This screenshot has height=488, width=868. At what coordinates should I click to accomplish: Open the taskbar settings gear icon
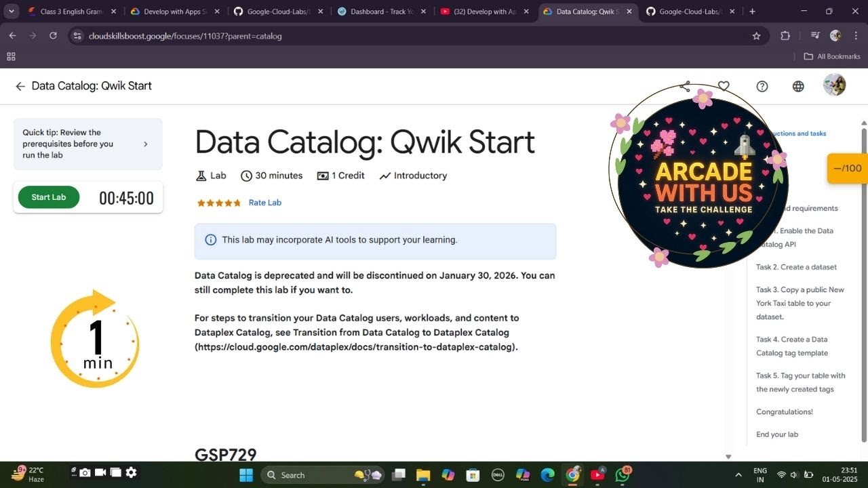tap(131, 472)
